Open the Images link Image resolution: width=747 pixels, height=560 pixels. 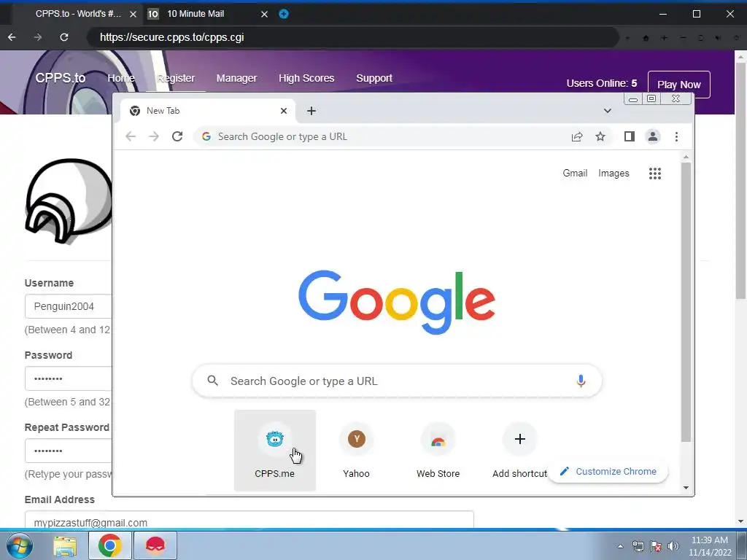[x=614, y=174]
